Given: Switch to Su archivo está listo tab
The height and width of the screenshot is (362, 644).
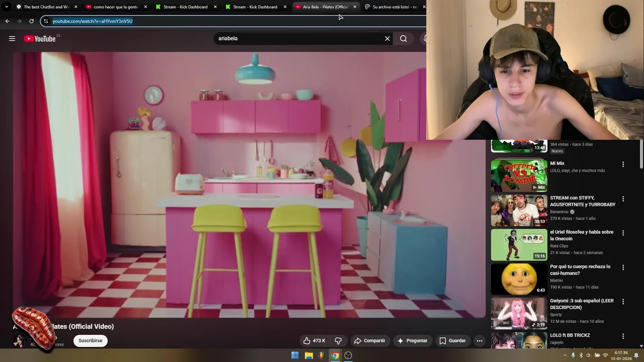Looking at the screenshot, I should coord(394,7).
